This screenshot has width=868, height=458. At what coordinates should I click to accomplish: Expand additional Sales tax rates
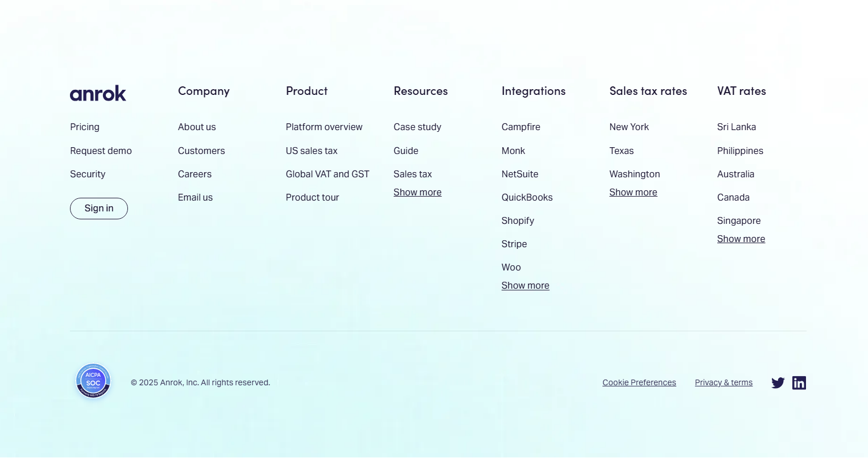tap(633, 192)
